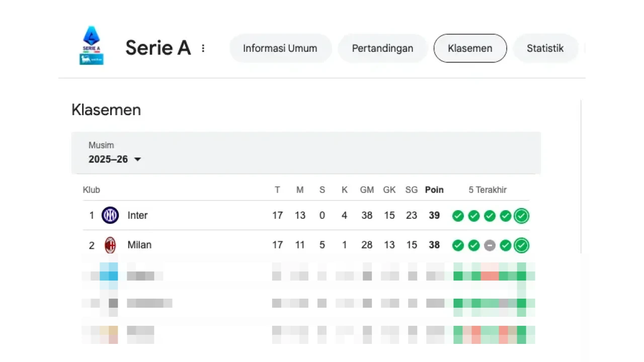Click the 5 Terakhir column header
Viewport: 644px width, 362px height.
[x=488, y=190]
